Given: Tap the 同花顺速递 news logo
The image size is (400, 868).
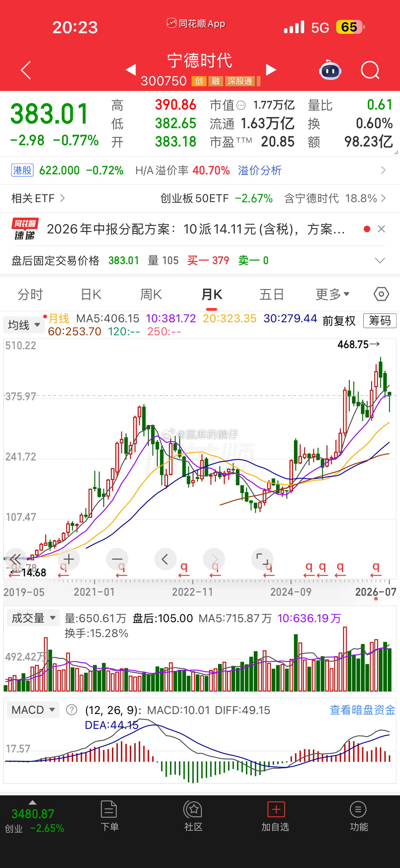Looking at the screenshot, I should pyautogui.click(x=25, y=229).
